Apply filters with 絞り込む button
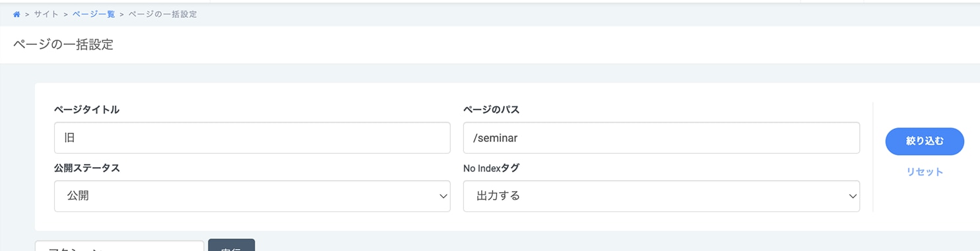The height and width of the screenshot is (251, 980). 925,141
